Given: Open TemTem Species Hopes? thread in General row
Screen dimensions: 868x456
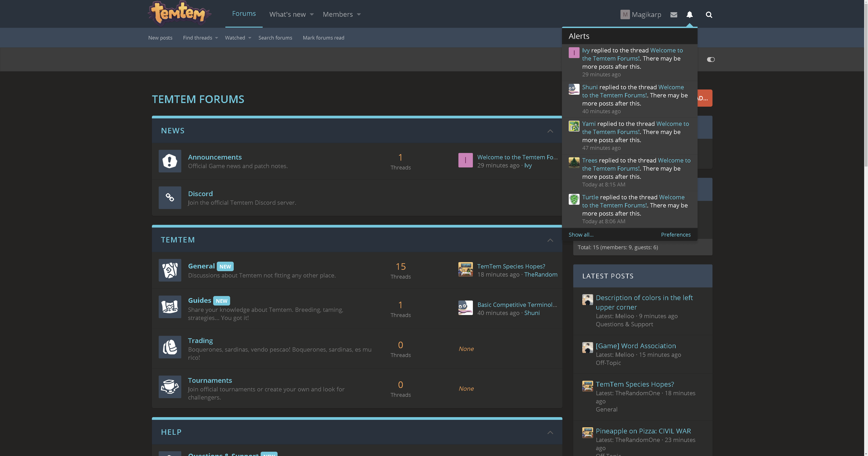Looking at the screenshot, I should (x=511, y=266).
